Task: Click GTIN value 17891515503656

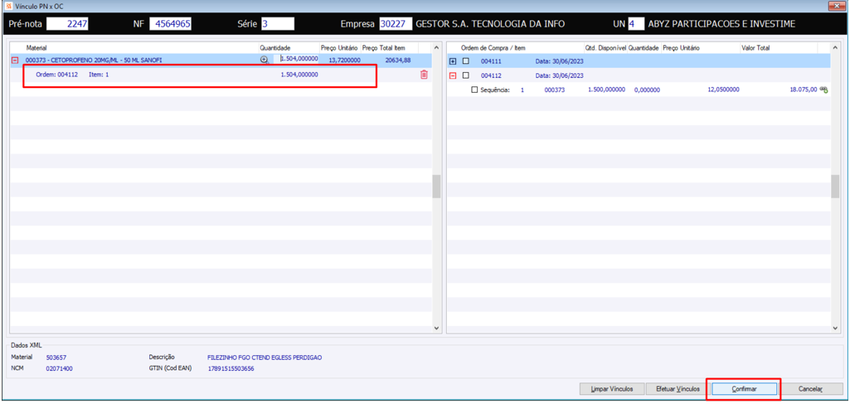Action: tap(231, 369)
